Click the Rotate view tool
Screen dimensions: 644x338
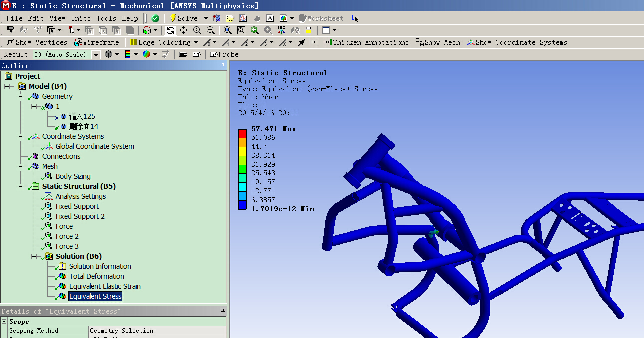[171, 30]
